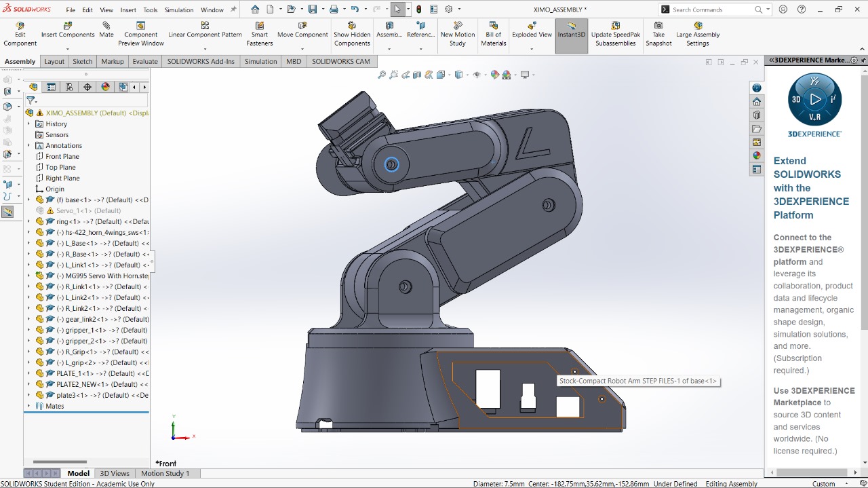868x488 pixels.
Task: Click 3DEXPERIENCE play compass logo
Action: coord(814,99)
